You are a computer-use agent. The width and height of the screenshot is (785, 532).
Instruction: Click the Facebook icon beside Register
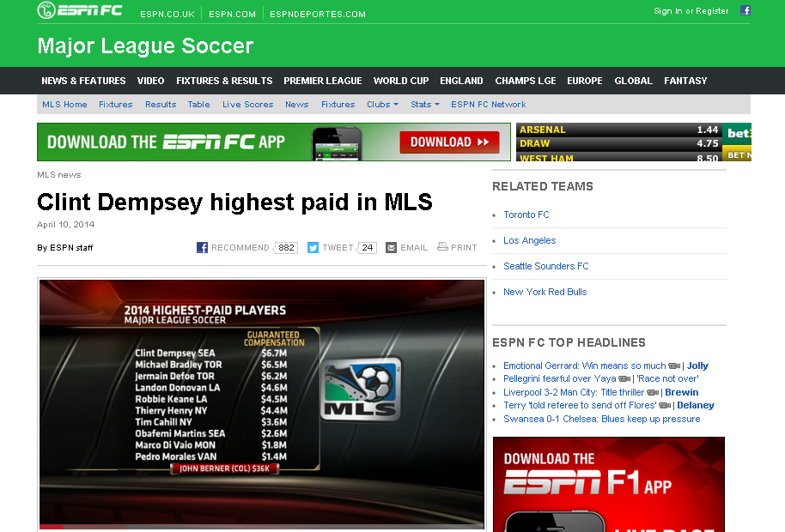pyautogui.click(x=745, y=10)
